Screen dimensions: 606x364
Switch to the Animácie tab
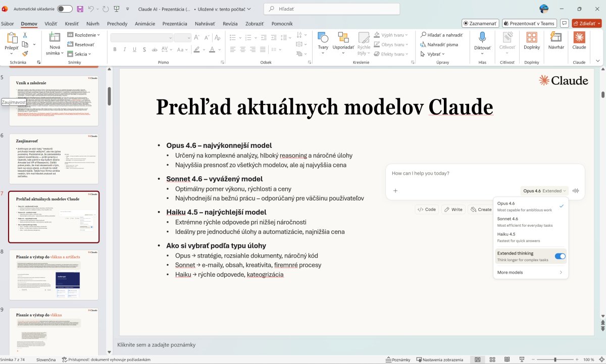[x=145, y=24]
